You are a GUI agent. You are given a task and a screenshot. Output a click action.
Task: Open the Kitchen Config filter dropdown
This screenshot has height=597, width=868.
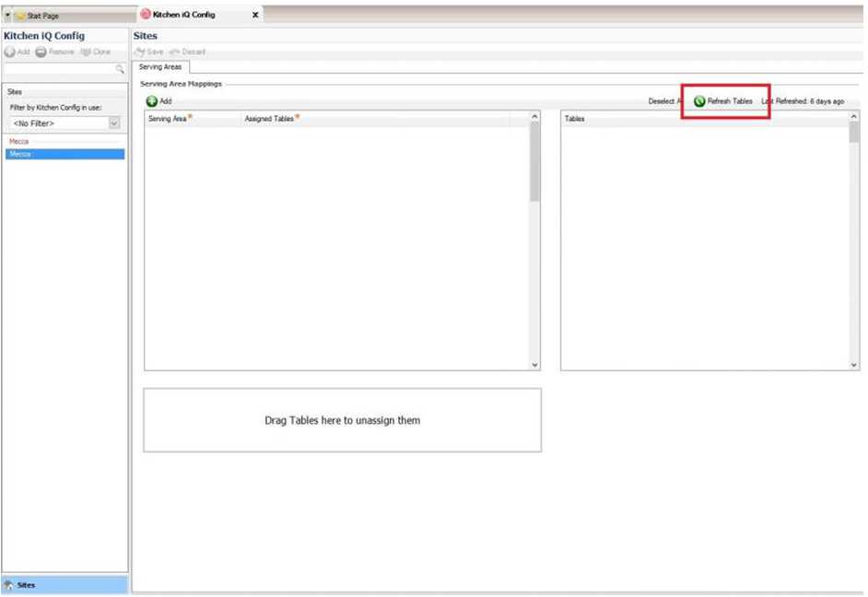click(114, 123)
